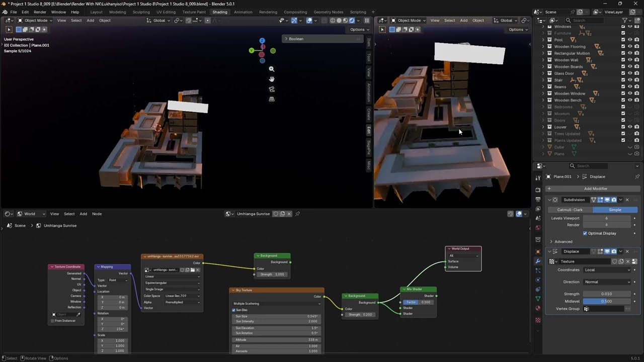Click Scene breadcrumb in node editor

pyautogui.click(x=20, y=226)
